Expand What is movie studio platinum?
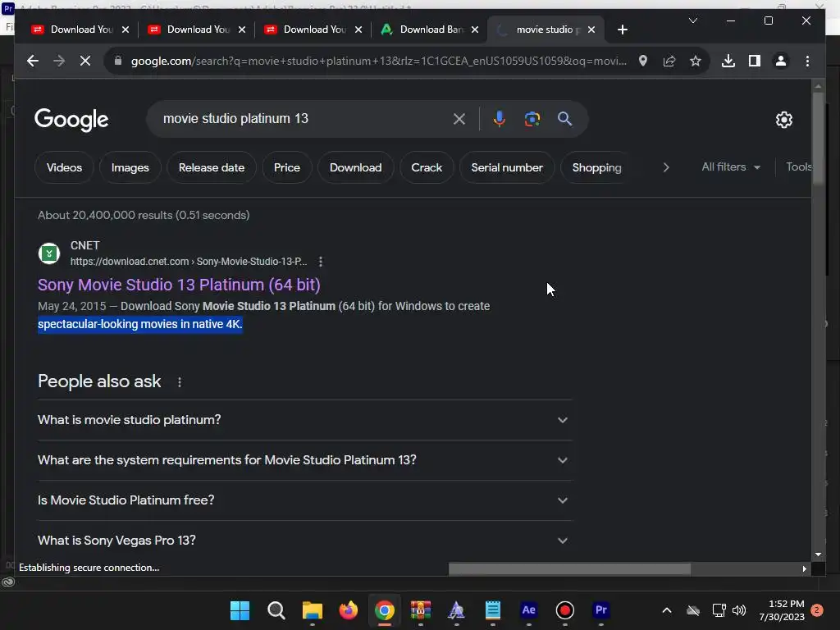The height and width of the screenshot is (630, 840). coord(304,420)
